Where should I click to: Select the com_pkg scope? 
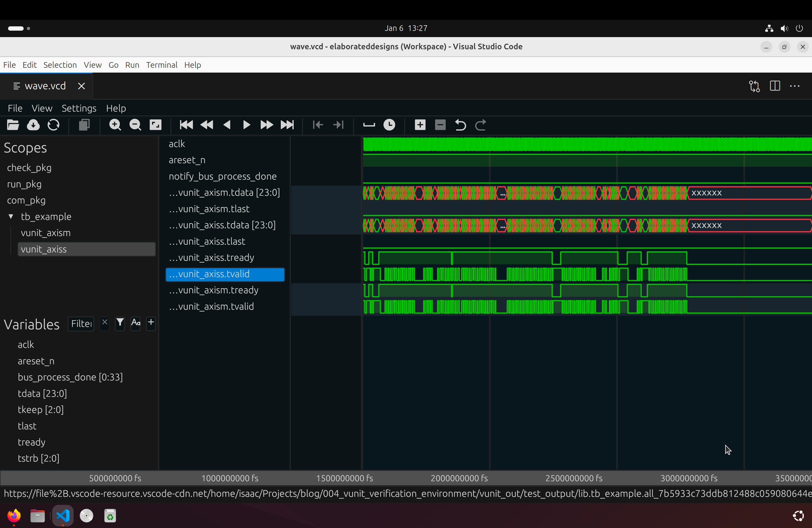(x=26, y=200)
